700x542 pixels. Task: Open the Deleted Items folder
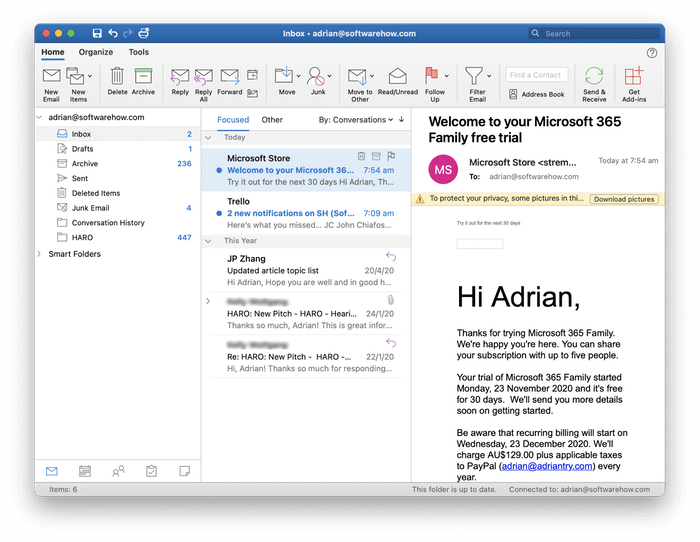click(117, 193)
